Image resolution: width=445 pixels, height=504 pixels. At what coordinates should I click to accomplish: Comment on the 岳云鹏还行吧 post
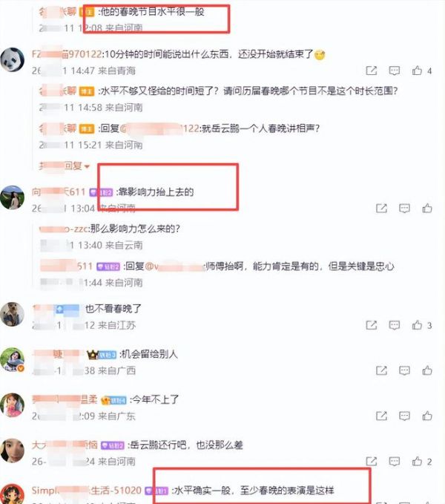coord(395,462)
